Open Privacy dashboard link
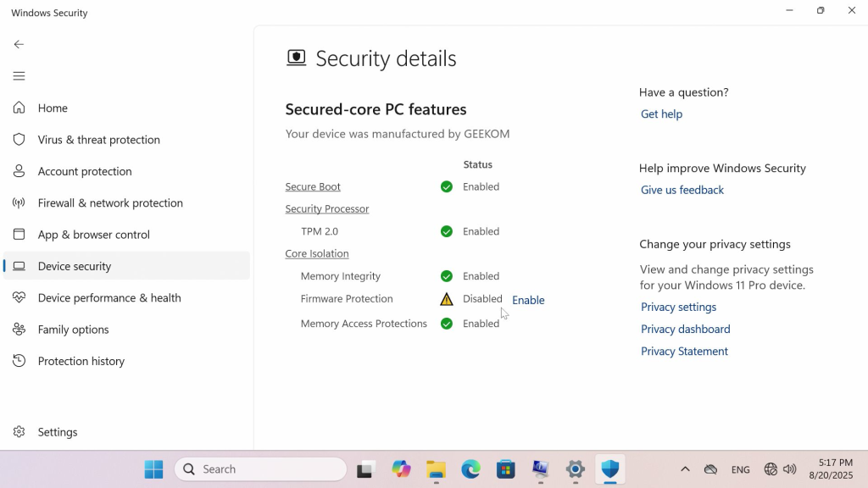This screenshot has height=488, width=868. pos(685,330)
